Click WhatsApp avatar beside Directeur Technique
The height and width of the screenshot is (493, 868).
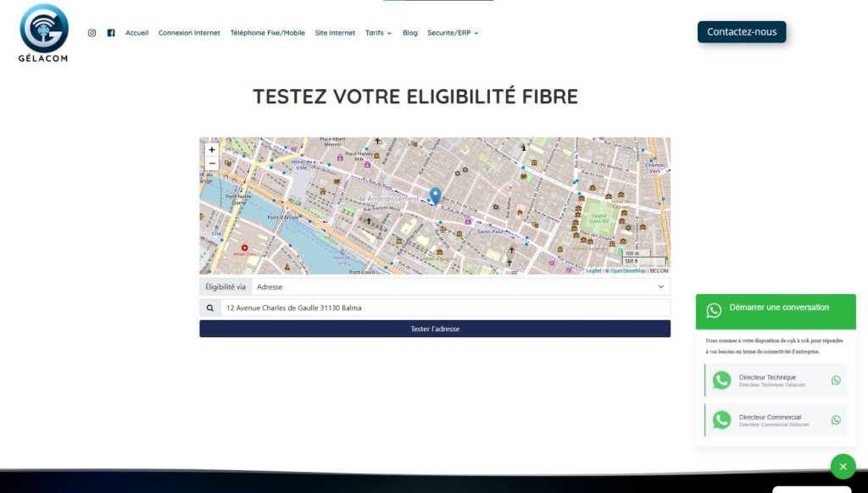(x=721, y=380)
